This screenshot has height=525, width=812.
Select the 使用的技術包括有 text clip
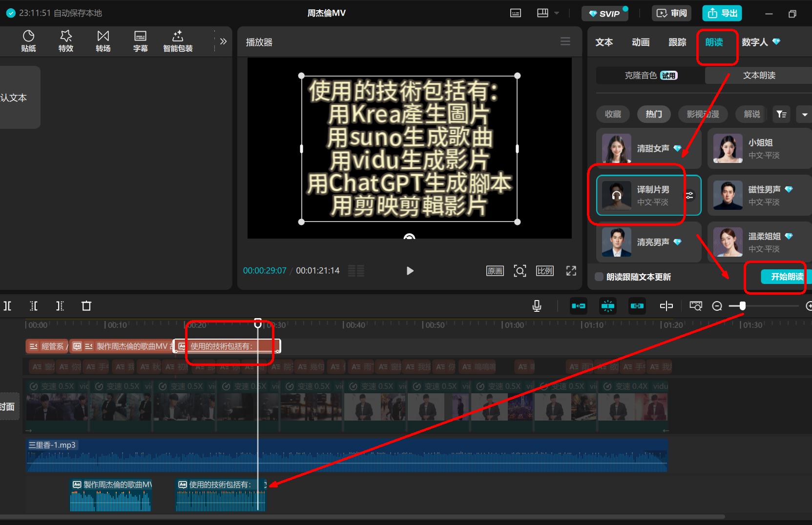[228, 346]
